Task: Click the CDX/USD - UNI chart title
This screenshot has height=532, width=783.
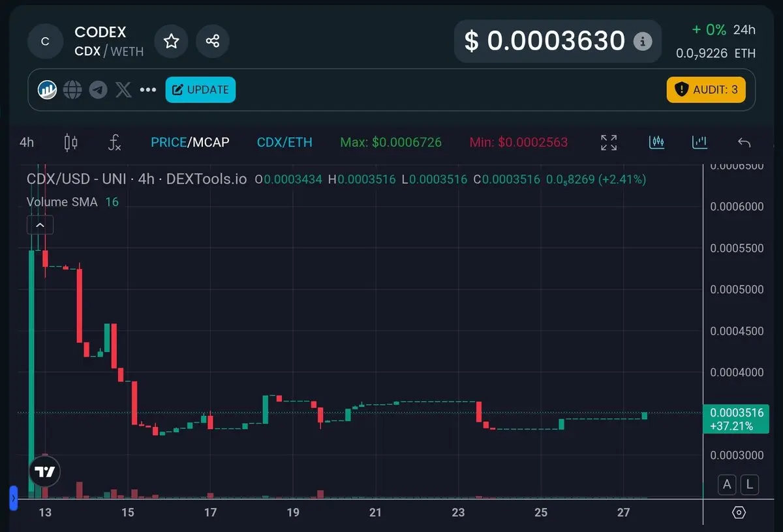Action: 136,179
